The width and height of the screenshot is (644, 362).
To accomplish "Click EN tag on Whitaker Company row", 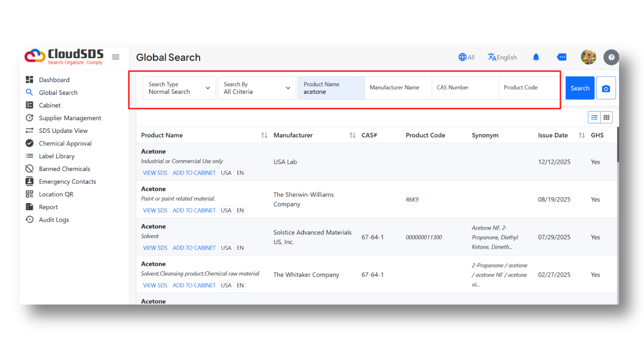I will coord(240,285).
